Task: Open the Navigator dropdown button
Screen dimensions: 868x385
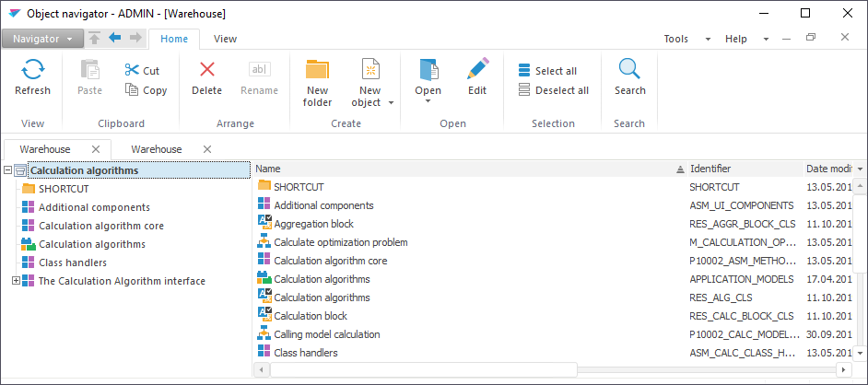Action: point(43,39)
